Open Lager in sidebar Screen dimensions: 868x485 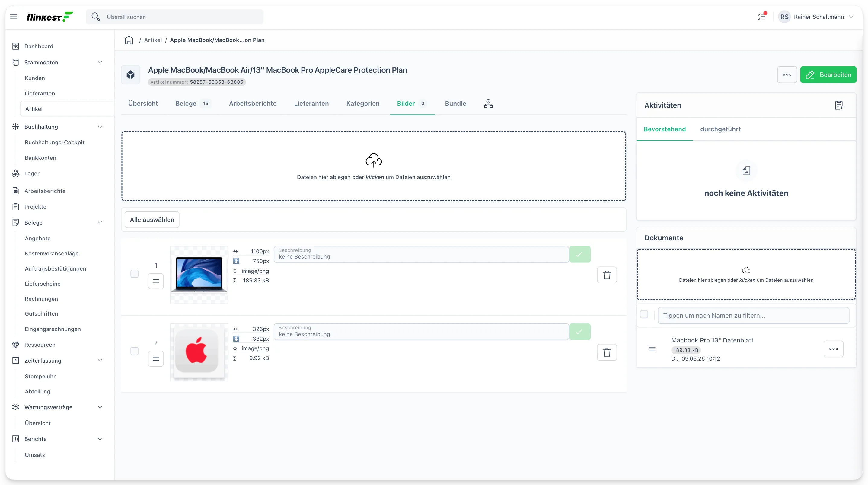tap(32, 173)
